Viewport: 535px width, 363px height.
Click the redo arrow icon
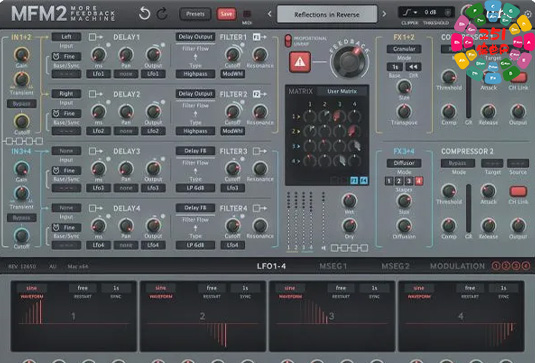(x=162, y=14)
